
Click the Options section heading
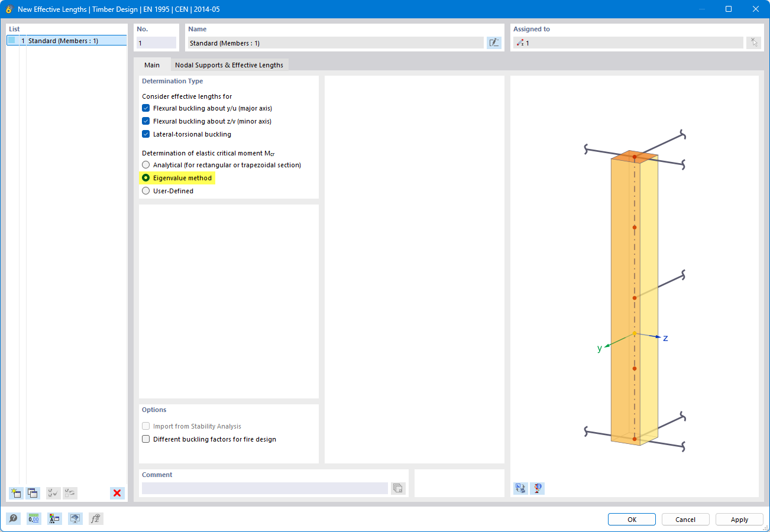click(154, 410)
